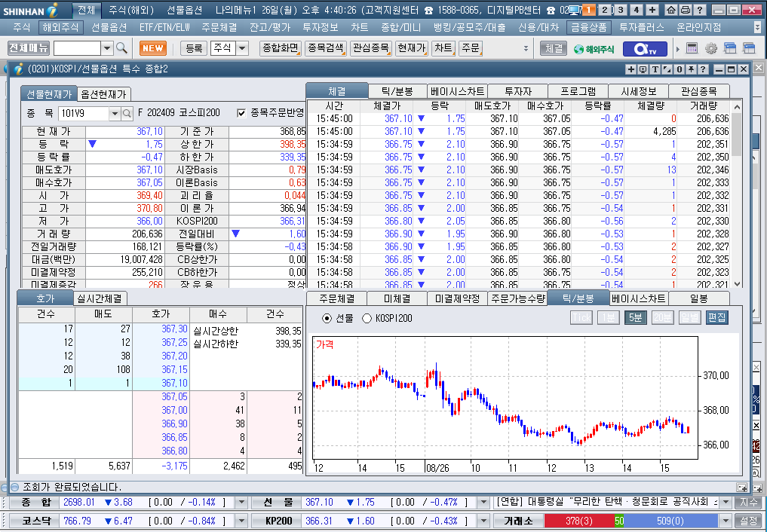Click the plus icon in the 종합2 window header
The image size is (767, 532).
coord(630,69)
